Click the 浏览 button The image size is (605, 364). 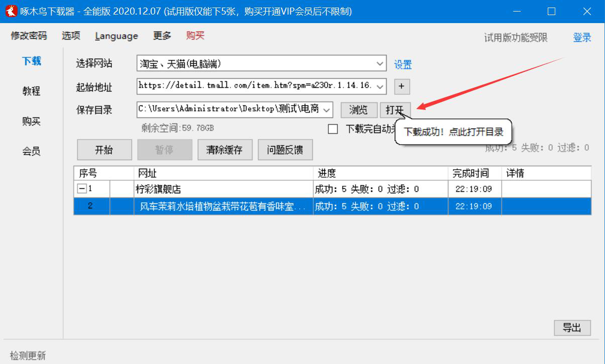pyautogui.click(x=358, y=110)
